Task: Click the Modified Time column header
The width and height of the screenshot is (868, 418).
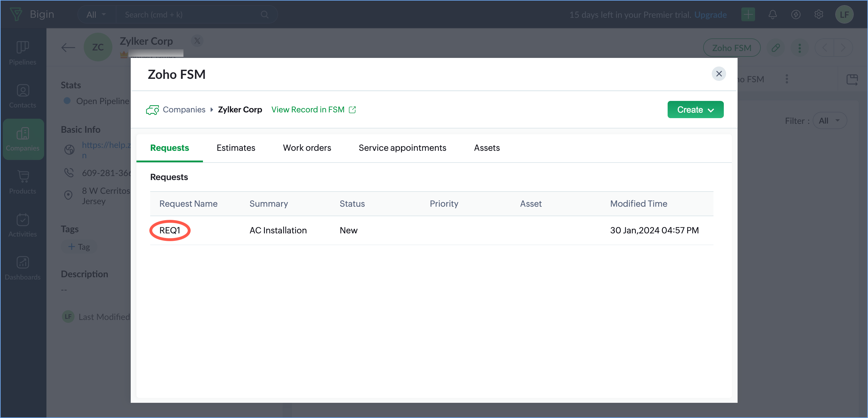Action: click(639, 204)
